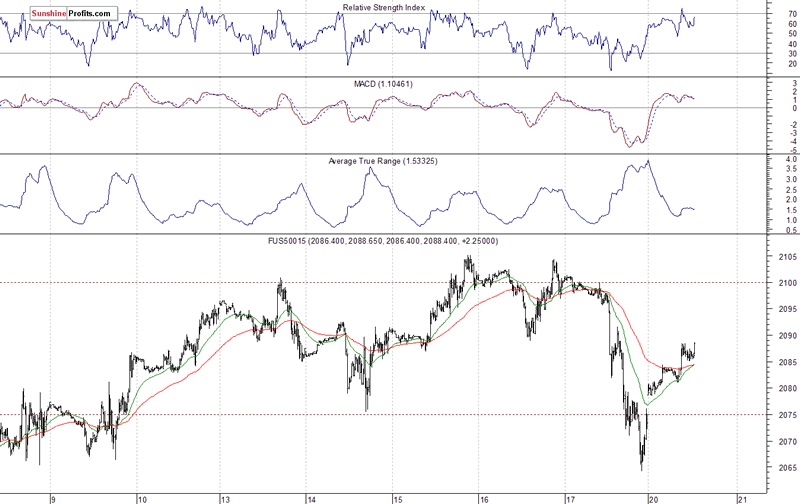
Task: Click date 13 on the time axis
Action: coord(226,497)
